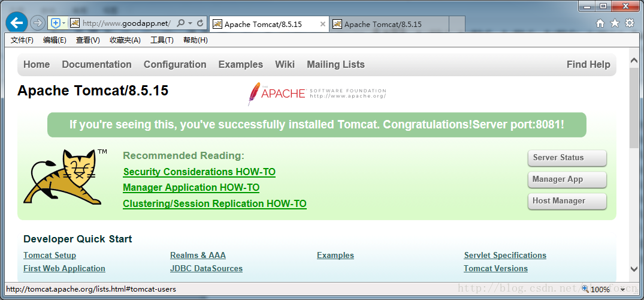Open the Tools gear icon
Viewport: 644px width, 300px height.
click(x=630, y=23)
